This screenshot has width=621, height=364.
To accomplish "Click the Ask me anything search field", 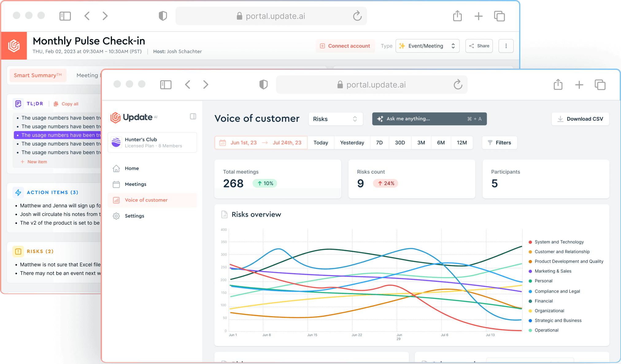I will 429,119.
